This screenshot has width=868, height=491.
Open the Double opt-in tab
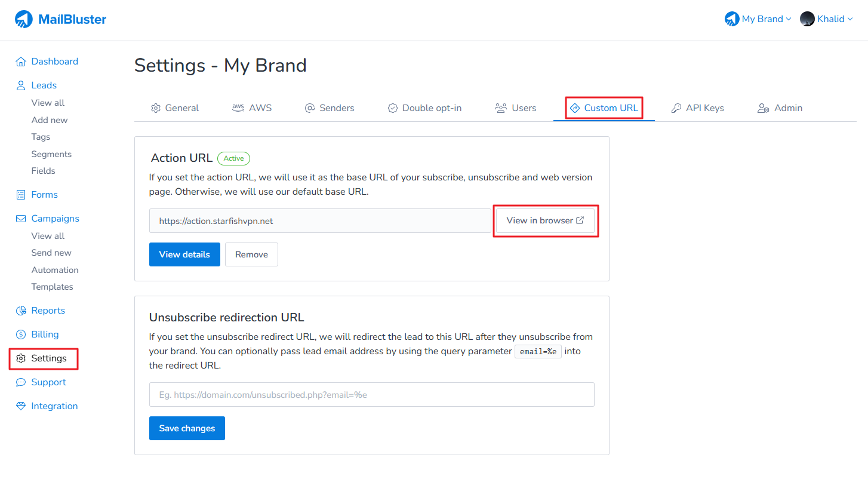click(424, 108)
